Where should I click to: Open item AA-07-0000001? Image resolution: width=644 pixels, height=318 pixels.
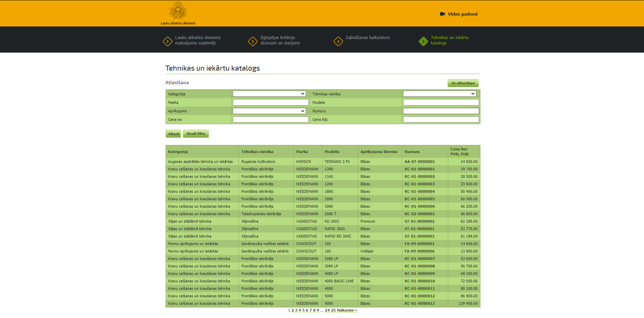click(419, 162)
